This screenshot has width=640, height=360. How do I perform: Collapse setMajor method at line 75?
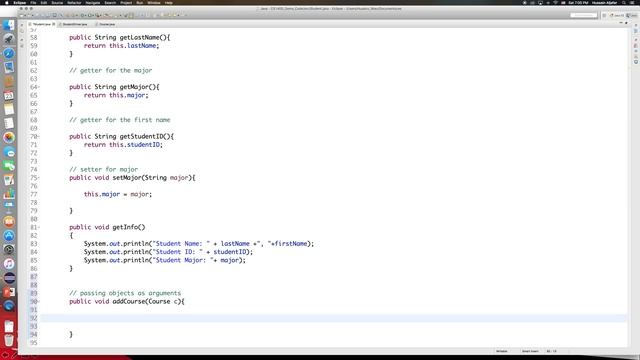click(39, 178)
